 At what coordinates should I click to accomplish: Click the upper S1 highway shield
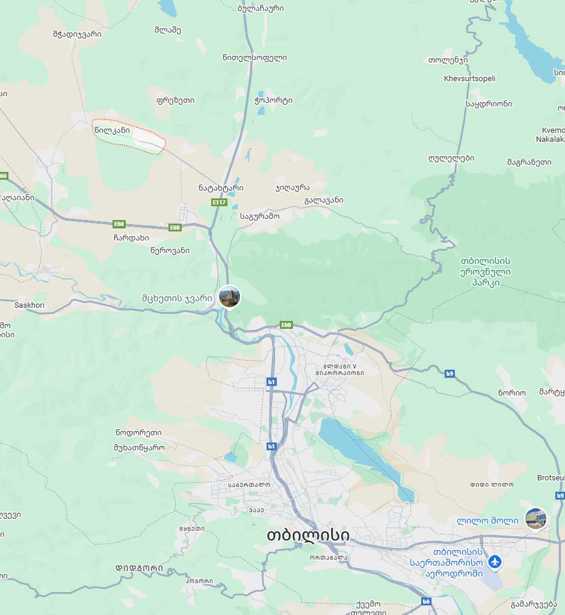click(271, 382)
